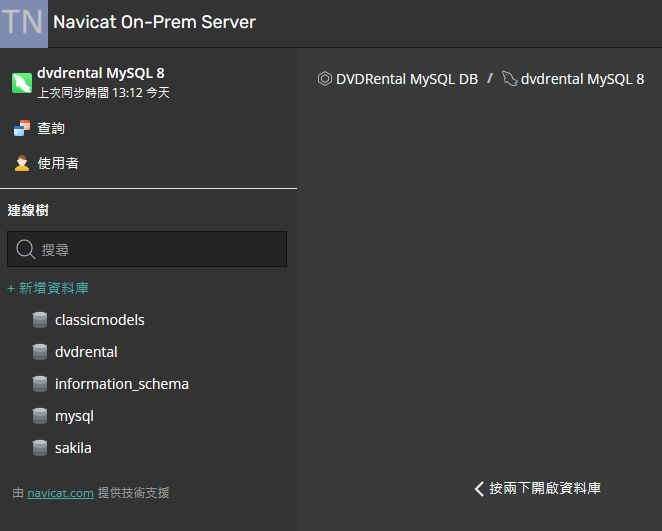Click the 新增資料庫 (new database) link
662x531 pixels.
48,288
